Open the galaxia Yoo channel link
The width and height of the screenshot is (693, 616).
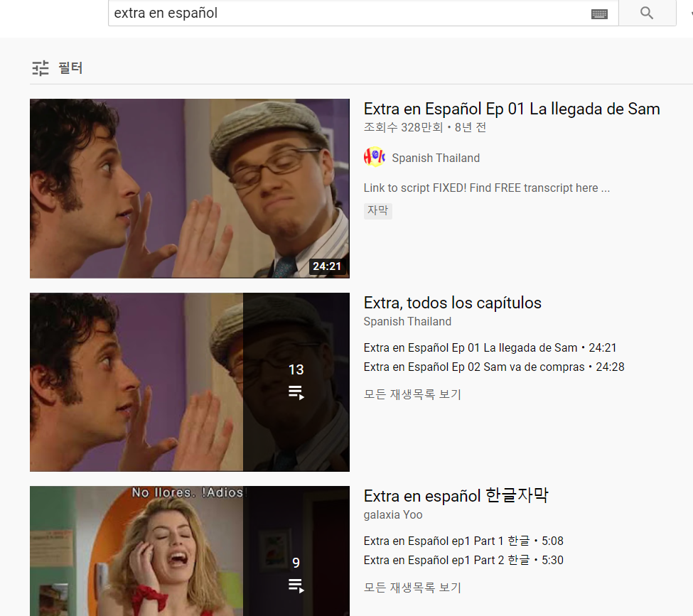pyautogui.click(x=393, y=515)
